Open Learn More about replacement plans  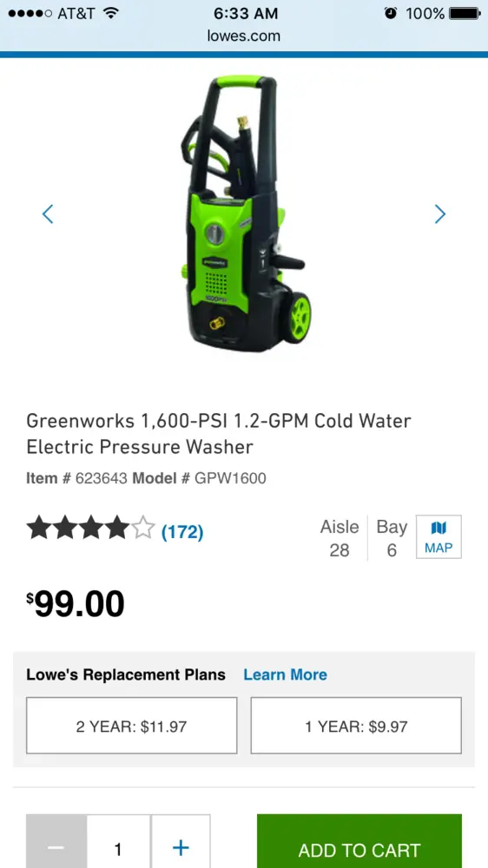pyautogui.click(x=286, y=674)
